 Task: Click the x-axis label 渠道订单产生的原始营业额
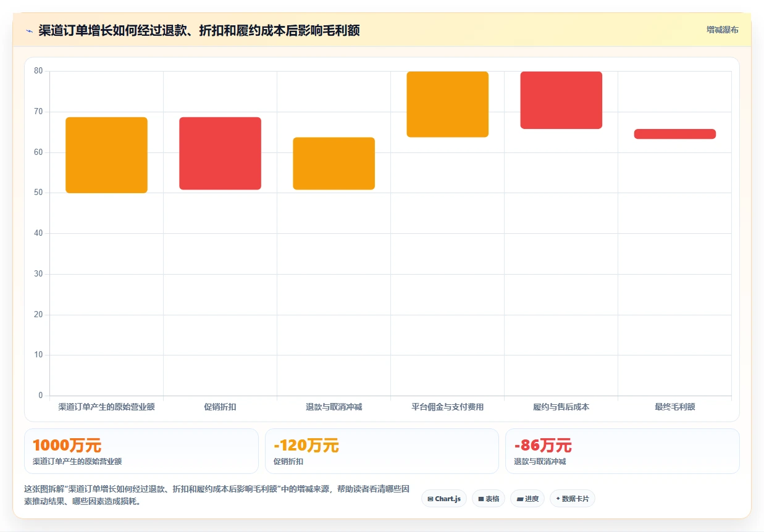click(107, 407)
